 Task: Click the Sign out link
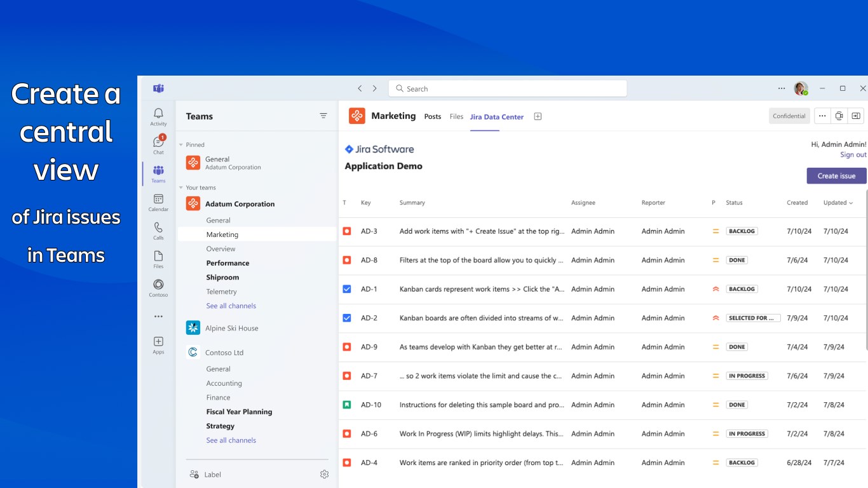pos(853,155)
